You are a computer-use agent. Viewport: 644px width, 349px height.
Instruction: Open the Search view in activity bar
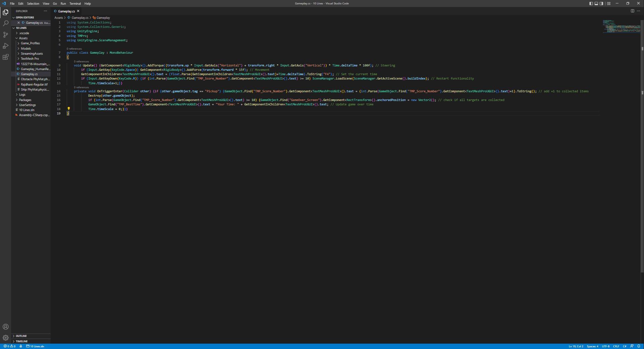click(x=5, y=23)
